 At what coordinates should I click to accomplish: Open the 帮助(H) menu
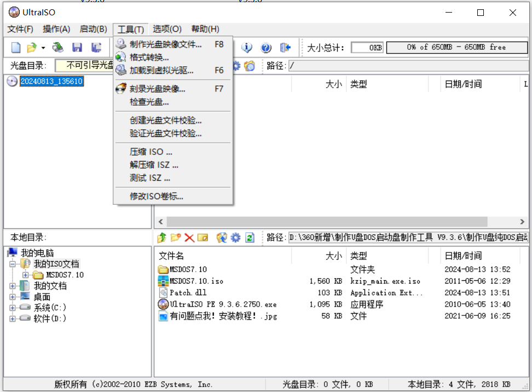coord(205,29)
